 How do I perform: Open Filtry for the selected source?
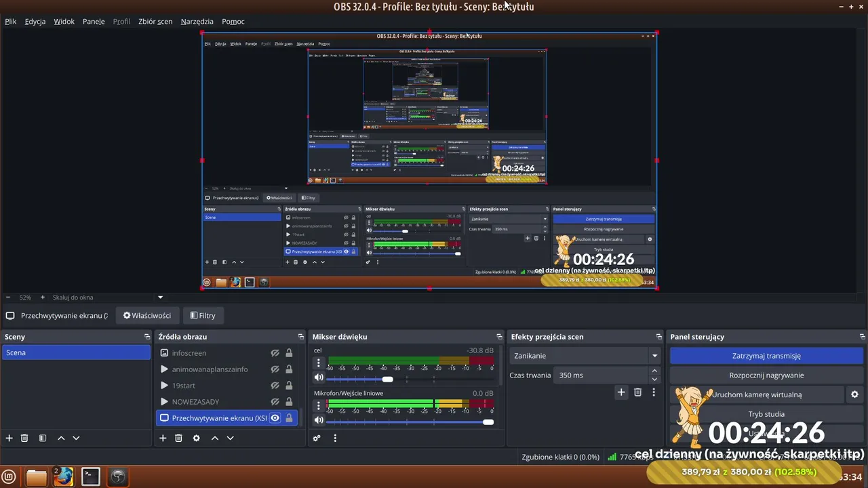(x=203, y=315)
